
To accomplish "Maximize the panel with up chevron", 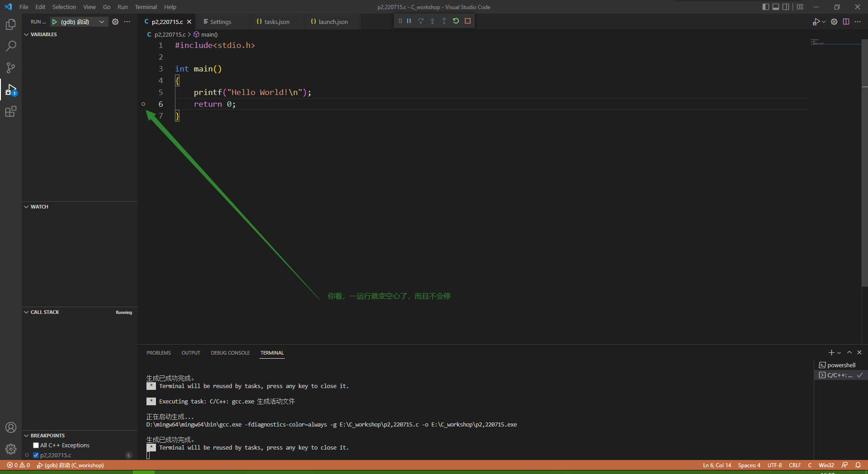I will [x=849, y=352].
